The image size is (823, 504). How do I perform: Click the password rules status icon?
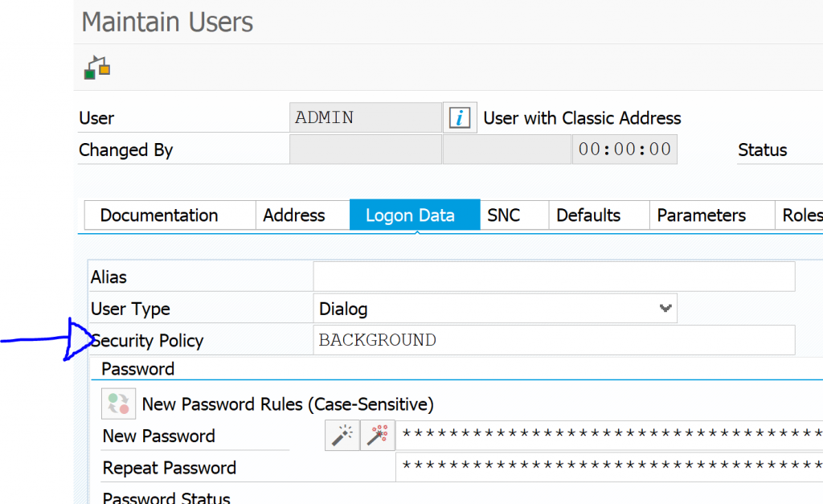coord(117,404)
